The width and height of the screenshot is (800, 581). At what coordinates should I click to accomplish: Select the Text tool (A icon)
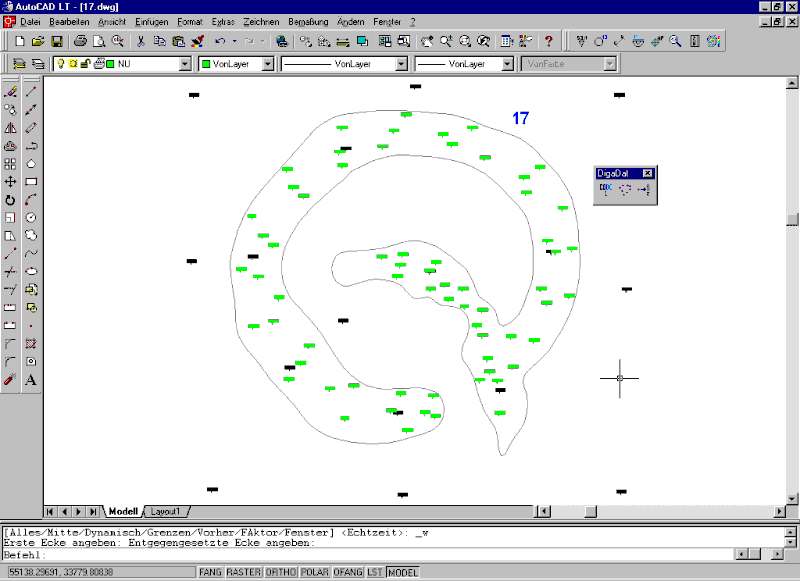[31, 380]
